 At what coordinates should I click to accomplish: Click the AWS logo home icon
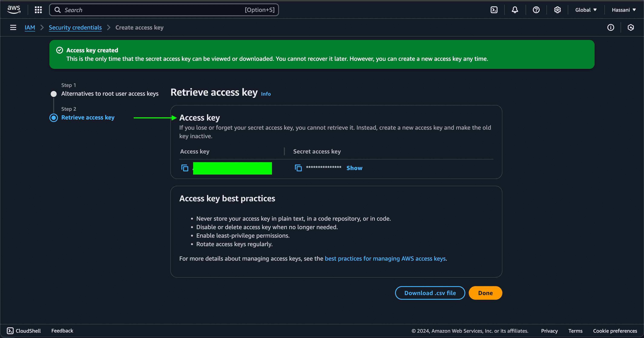click(x=14, y=10)
